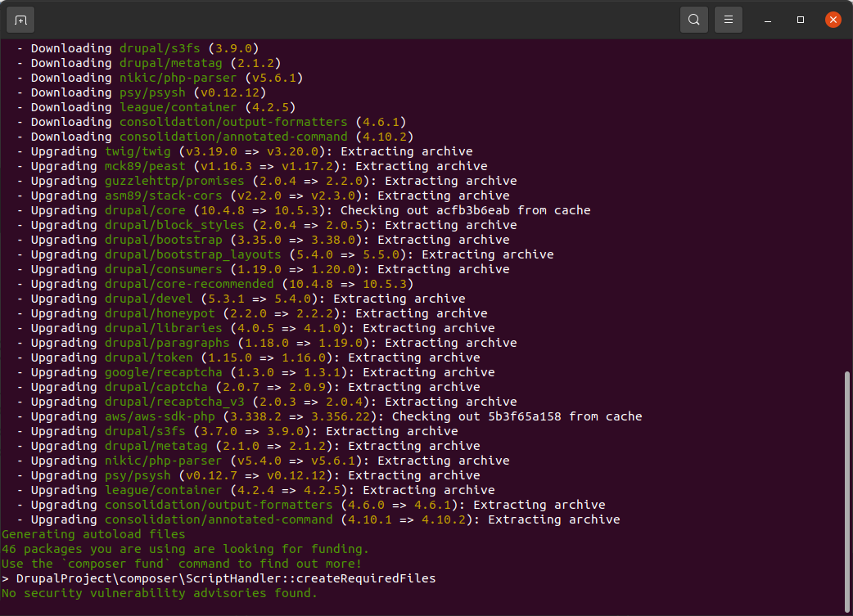
Task: Maximize the terminal window
Action: click(x=801, y=20)
